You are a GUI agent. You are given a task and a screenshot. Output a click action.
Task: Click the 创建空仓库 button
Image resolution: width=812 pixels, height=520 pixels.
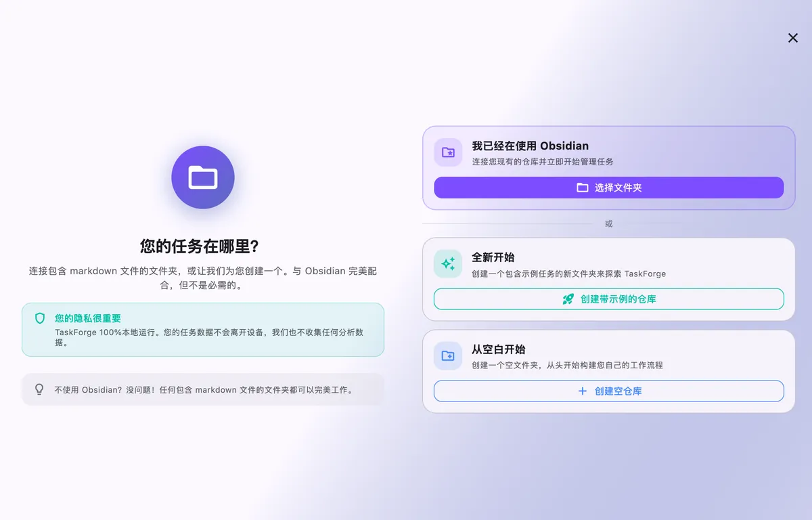608,391
